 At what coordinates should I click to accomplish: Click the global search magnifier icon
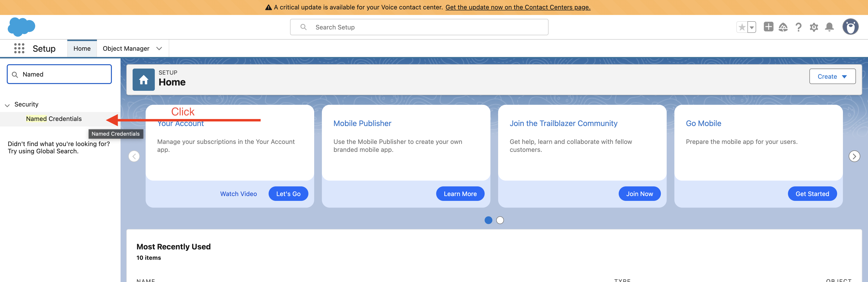pyautogui.click(x=303, y=27)
